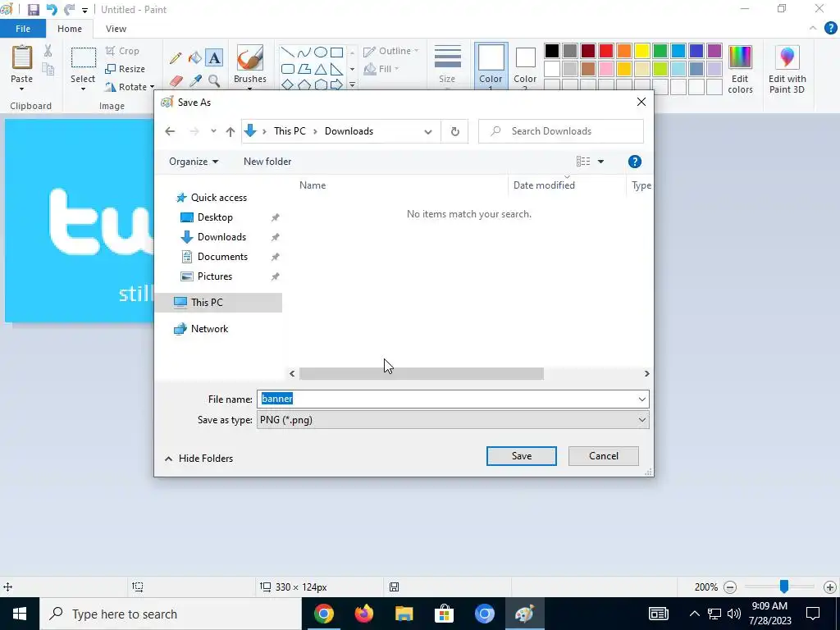Image resolution: width=840 pixels, height=630 pixels.
Task: Click the Undo arrow in title bar
Action: pos(52,10)
